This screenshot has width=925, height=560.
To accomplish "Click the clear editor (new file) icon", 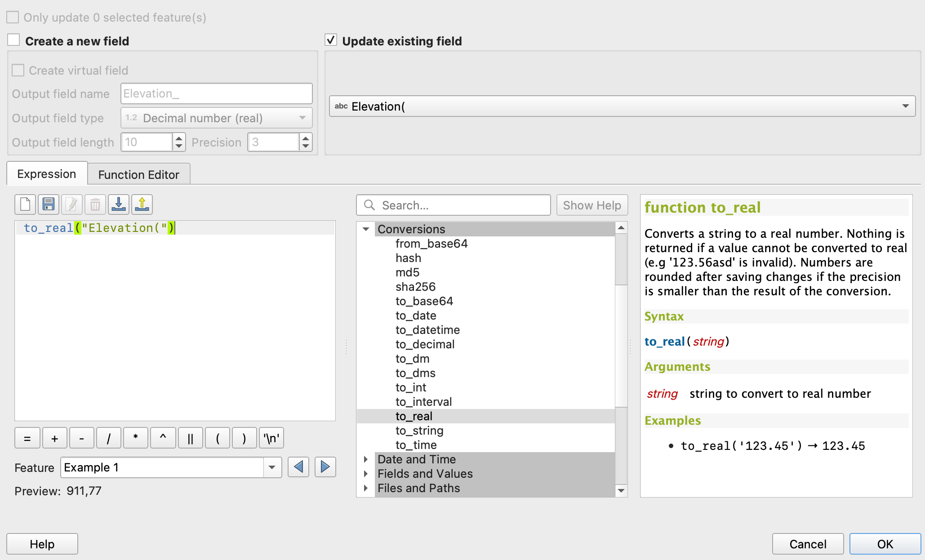I will pos(25,204).
